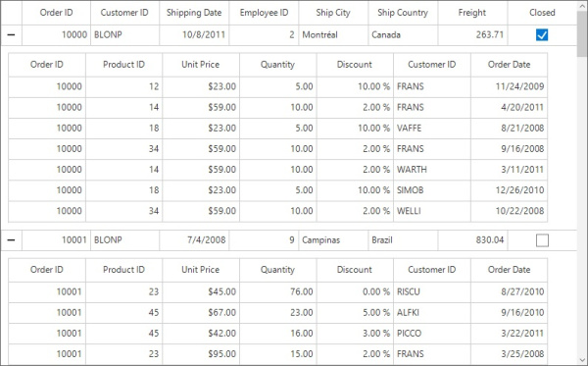Click the Unit Price header in first detail grid
The height and width of the screenshot is (366, 588).
(201, 65)
